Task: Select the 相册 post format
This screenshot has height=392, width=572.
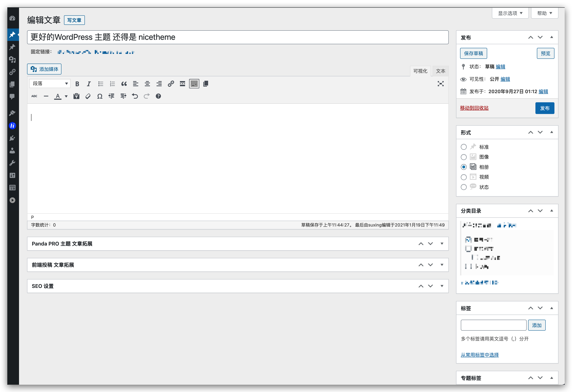Action: (463, 167)
